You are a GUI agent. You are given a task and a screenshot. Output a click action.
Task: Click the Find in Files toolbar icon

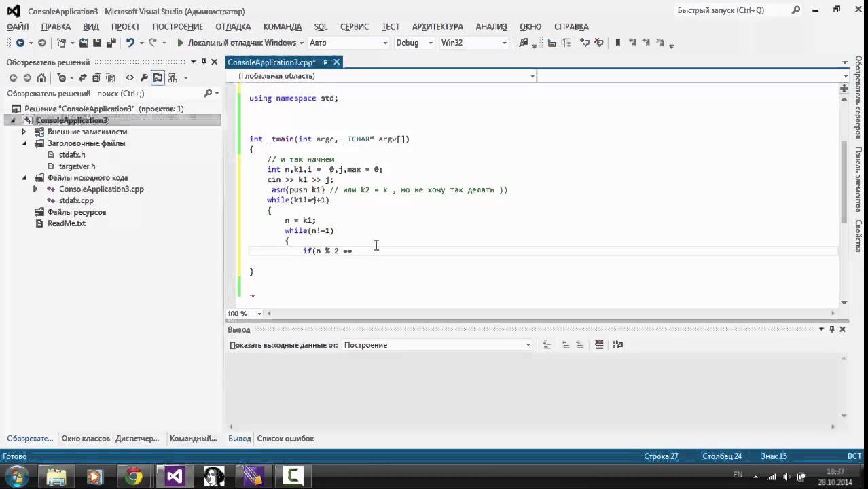coord(523,43)
